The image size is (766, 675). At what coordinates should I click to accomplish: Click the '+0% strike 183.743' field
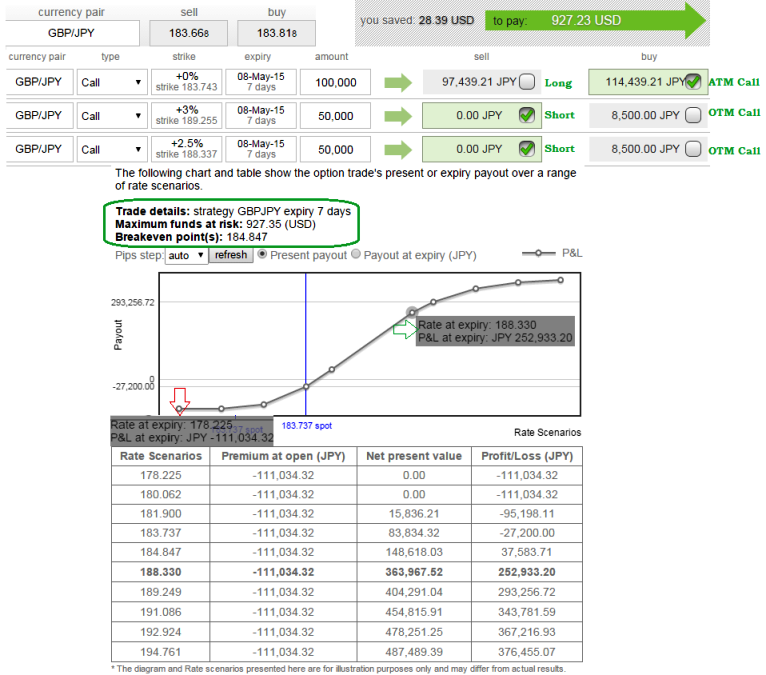(187, 82)
